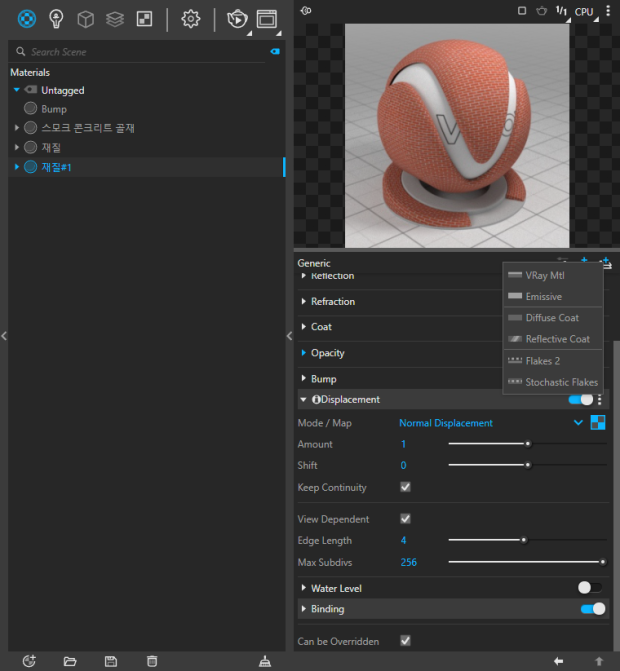Click the Delete asset trash icon
620x671 pixels.
pyautogui.click(x=152, y=661)
